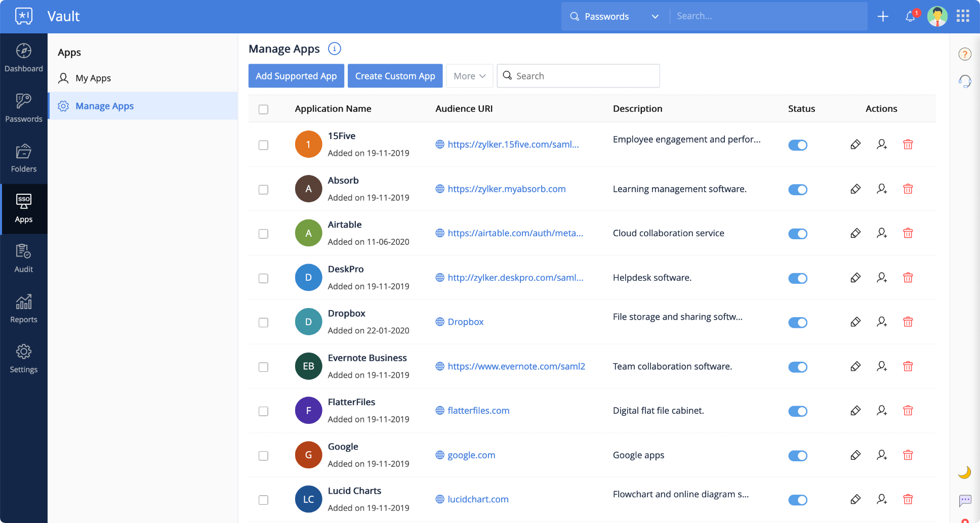Open the Passwords search scope dropdown
This screenshot has width=980, height=523.
point(615,16)
